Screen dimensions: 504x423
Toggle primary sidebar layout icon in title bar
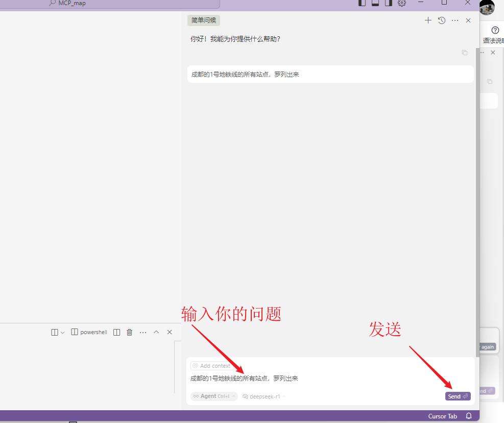(362, 3)
